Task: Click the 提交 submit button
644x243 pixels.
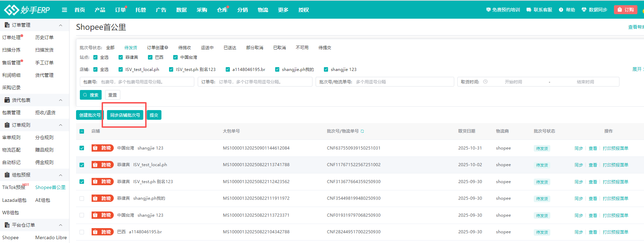Action: point(154,115)
